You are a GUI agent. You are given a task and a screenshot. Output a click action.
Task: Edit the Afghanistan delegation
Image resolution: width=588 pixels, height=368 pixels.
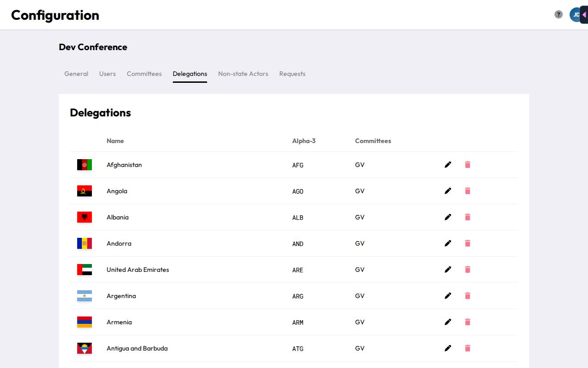click(x=448, y=165)
